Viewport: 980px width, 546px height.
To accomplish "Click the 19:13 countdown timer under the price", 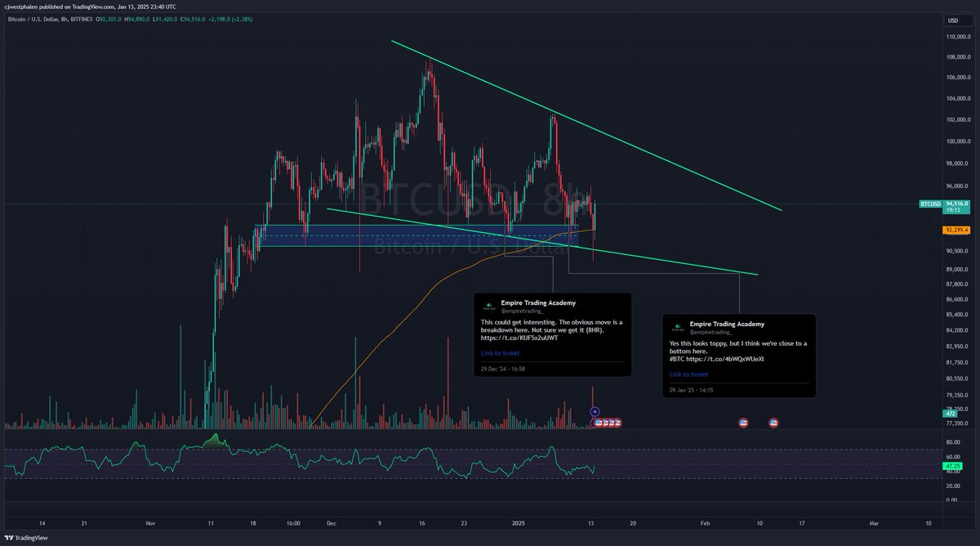I will pos(955,211).
